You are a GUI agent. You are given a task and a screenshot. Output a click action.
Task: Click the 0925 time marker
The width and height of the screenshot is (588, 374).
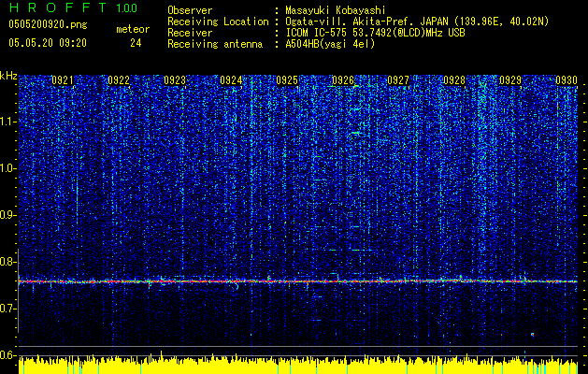(287, 80)
